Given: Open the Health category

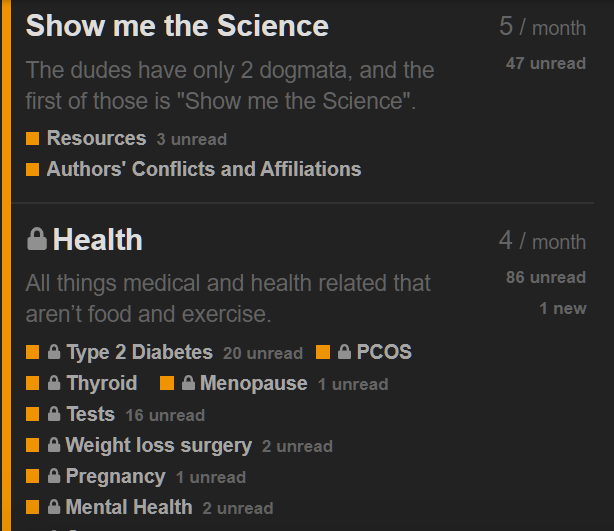Looking at the screenshot, I should 98,240.
